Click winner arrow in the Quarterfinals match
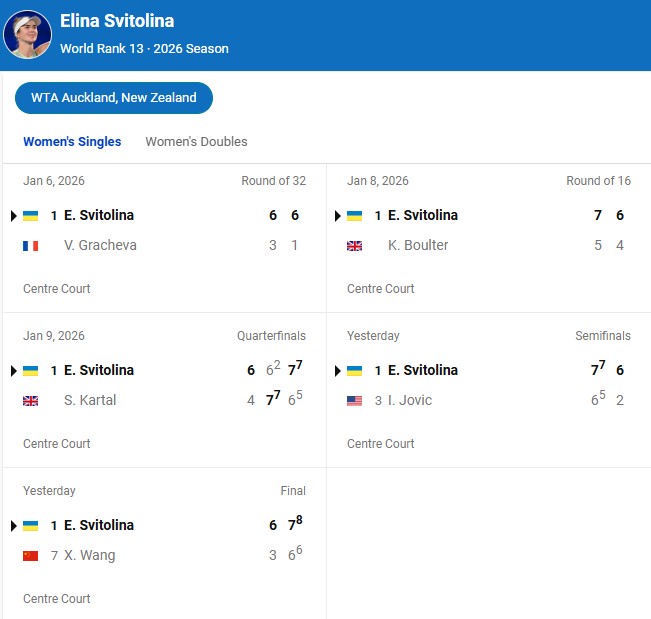 [x=14, y=371]
